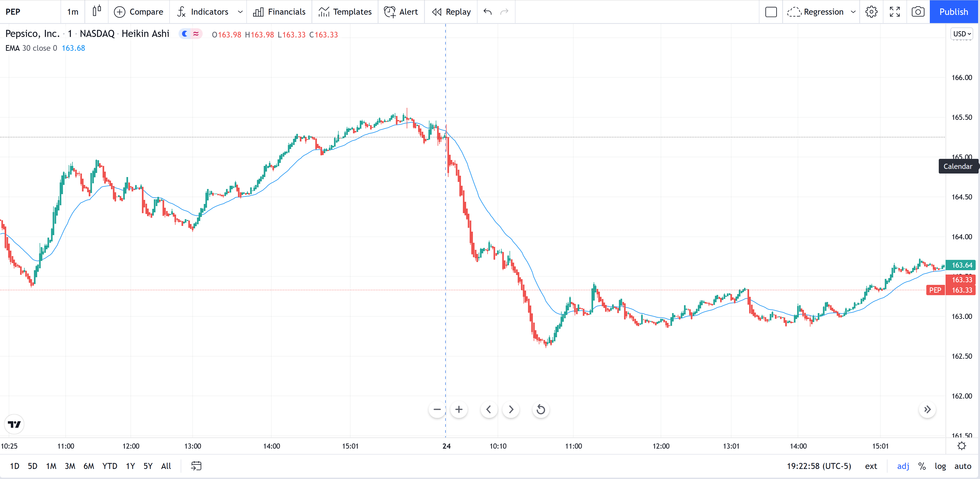Click the Pepsico, Inc. symbol title
This screenshot has width=980, height=479.
point(32,33)
